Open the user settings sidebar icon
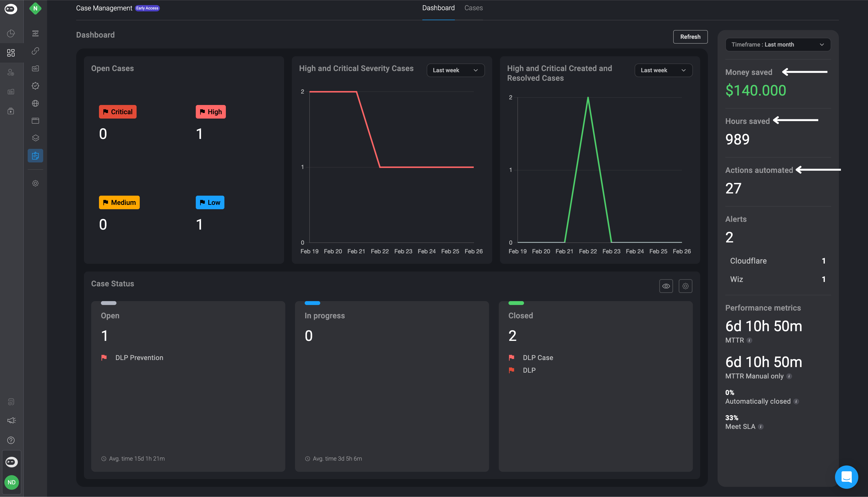This screenshot has width=868, height=497. pos(11,72)
